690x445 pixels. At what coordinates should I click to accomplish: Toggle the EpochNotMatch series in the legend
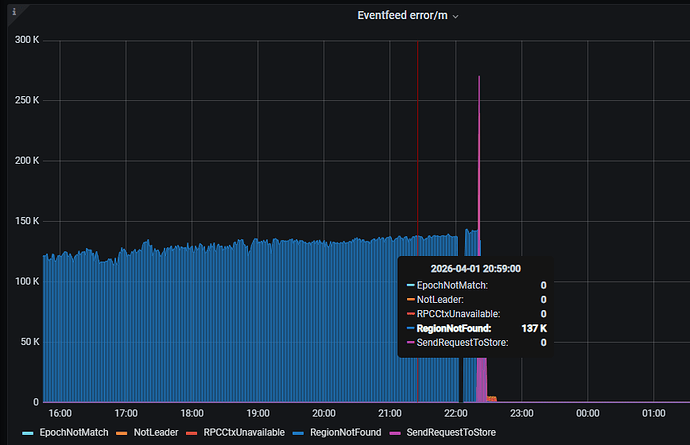click(x=74, y=434)
